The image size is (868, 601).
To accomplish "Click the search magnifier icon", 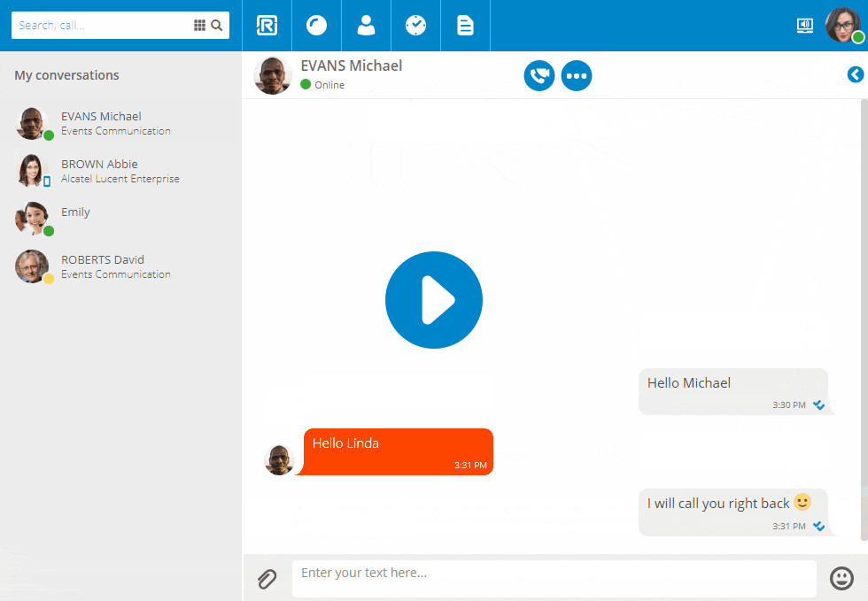I will (x=217, y=26).
